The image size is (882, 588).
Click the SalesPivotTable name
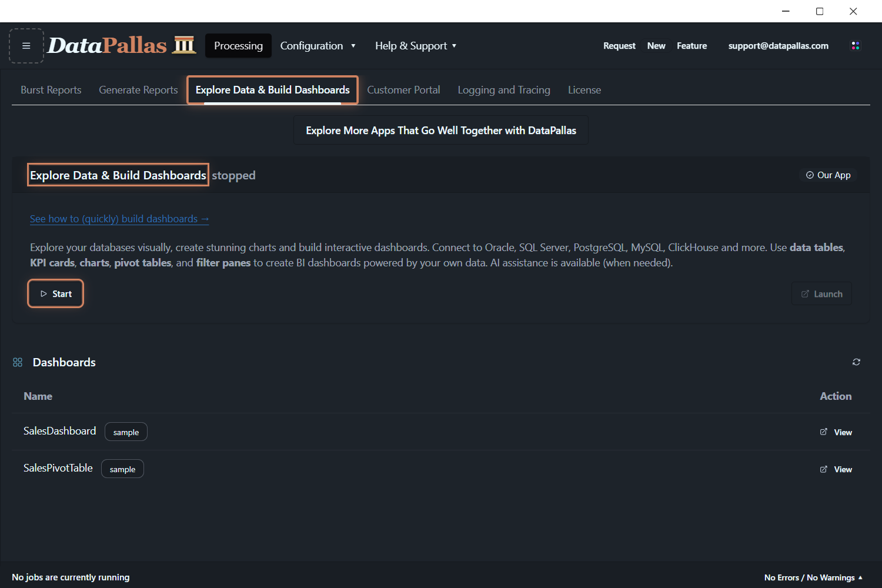point(58,468)
